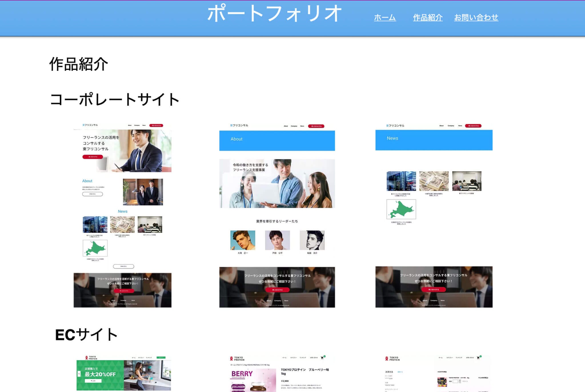This screenshot has width=585, height=392.
Task: Click the right carousel arrow on EC banner
Action: pos(168,374)
